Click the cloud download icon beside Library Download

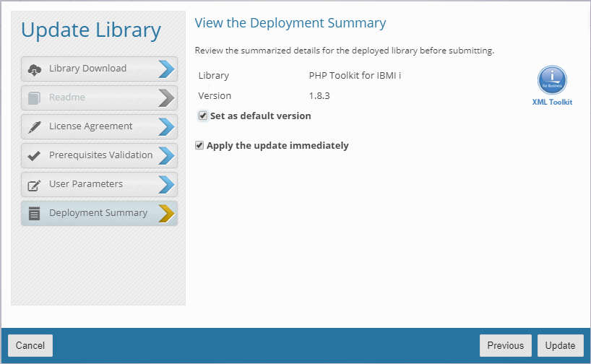point(34,69)
